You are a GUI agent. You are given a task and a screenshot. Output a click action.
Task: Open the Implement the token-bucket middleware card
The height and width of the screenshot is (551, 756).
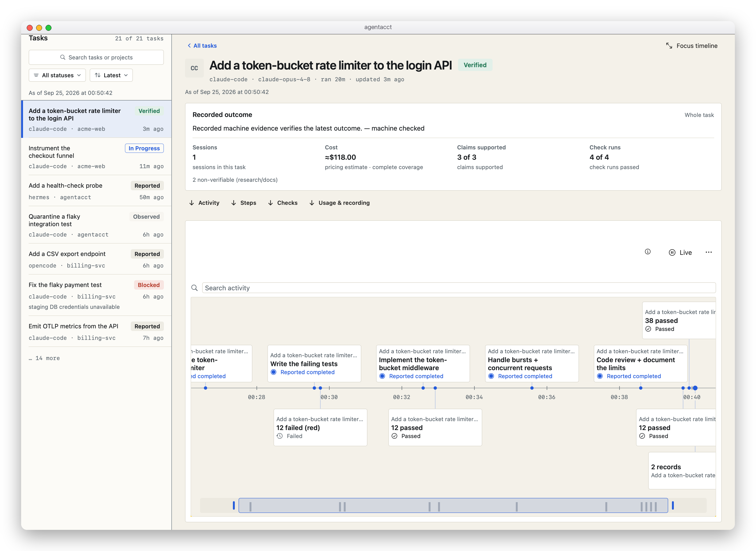423,364
